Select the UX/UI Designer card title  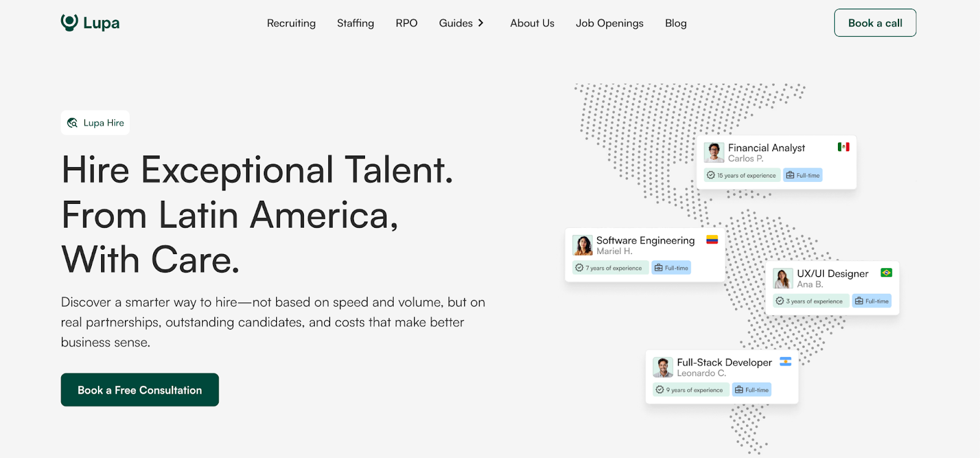832,273
